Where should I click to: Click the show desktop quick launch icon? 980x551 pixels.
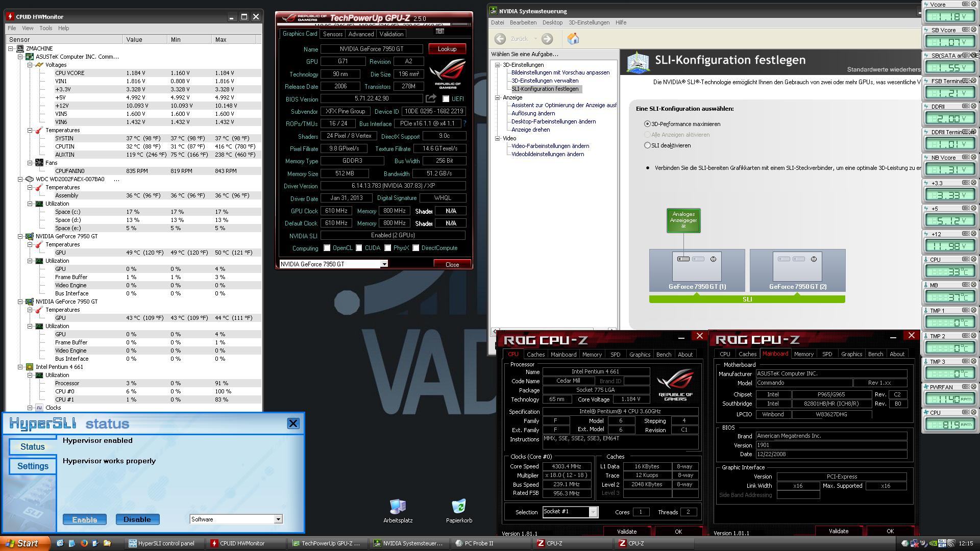(x=60, y=543)
